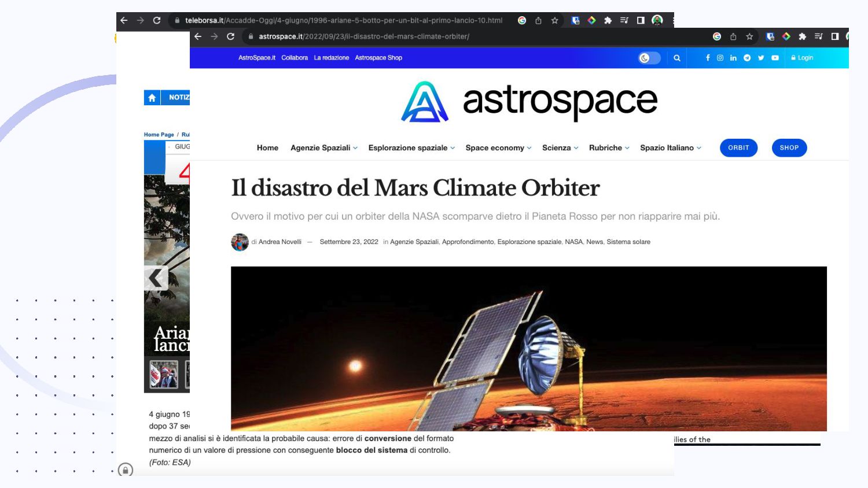Viewport: 868px width, 488px height.
Task: Open side panel icon in astrospace window
Action: click(x=834, y=36)
